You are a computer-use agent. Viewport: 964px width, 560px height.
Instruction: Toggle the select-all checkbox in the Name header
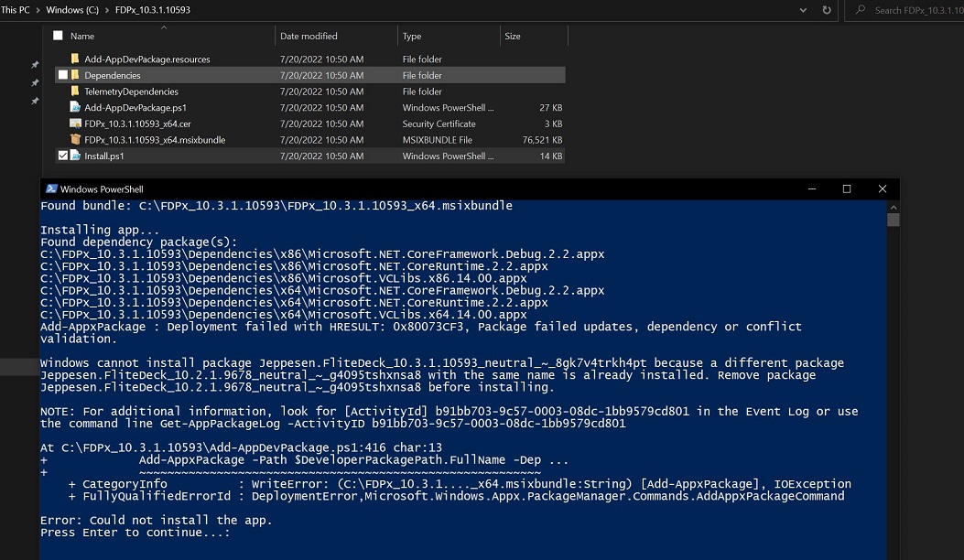coord(58,35)
